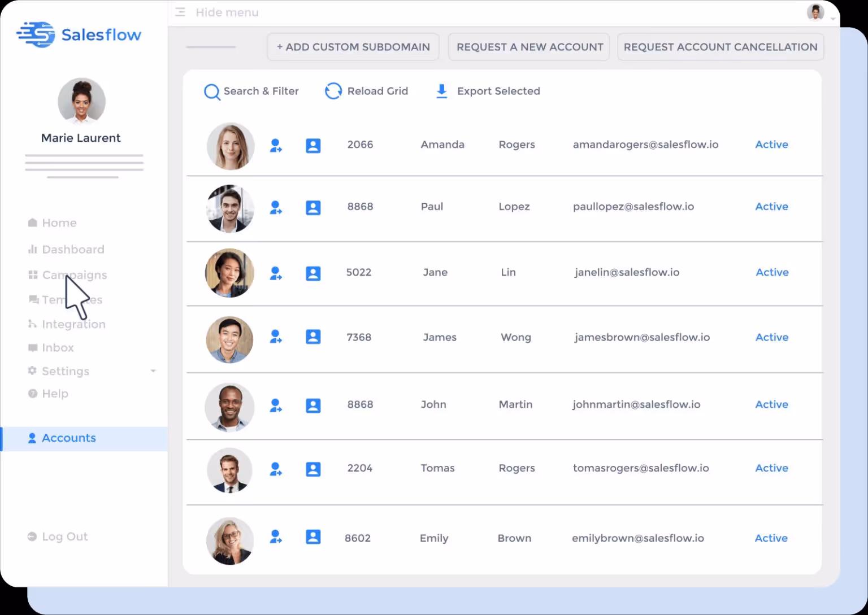Click the Integration sidebar icon
The height and width of the screenshot is (615, 868).
tap(32, 324)
